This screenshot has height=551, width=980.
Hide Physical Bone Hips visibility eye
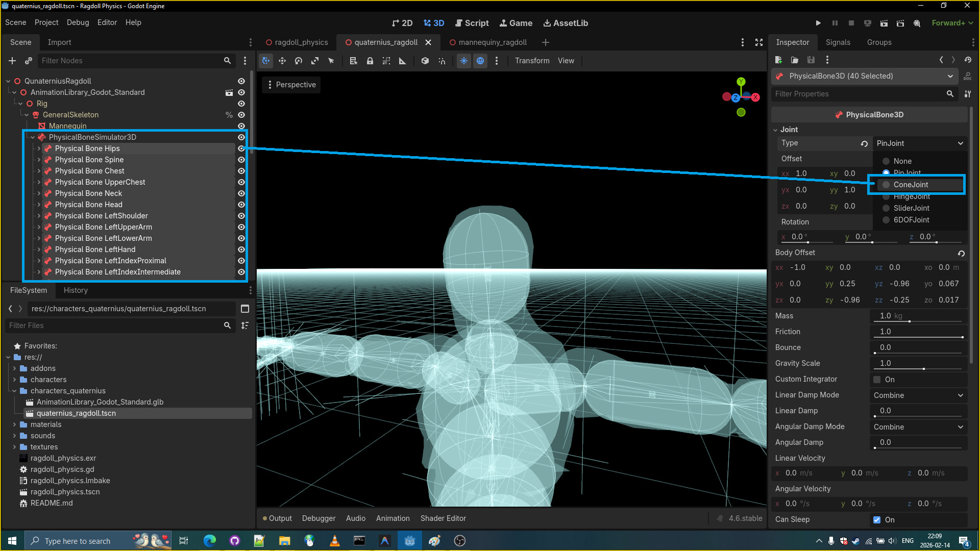[x=241, y=148]
